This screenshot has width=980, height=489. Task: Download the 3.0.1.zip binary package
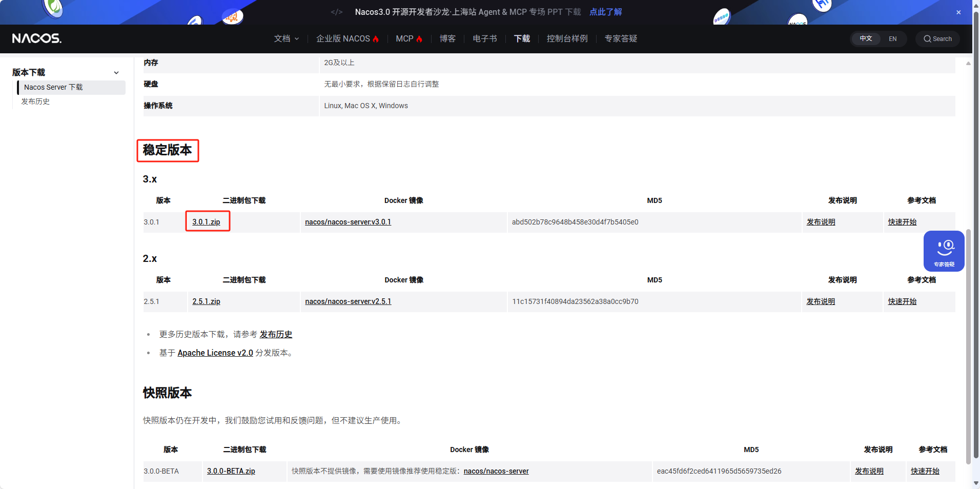[207, 221]
